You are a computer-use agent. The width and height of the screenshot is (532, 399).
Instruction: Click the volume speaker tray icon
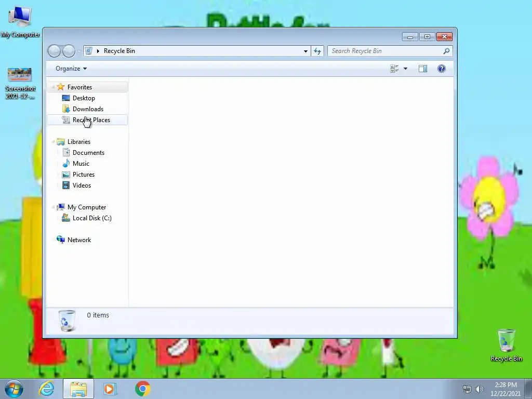[x=480, y=389]
